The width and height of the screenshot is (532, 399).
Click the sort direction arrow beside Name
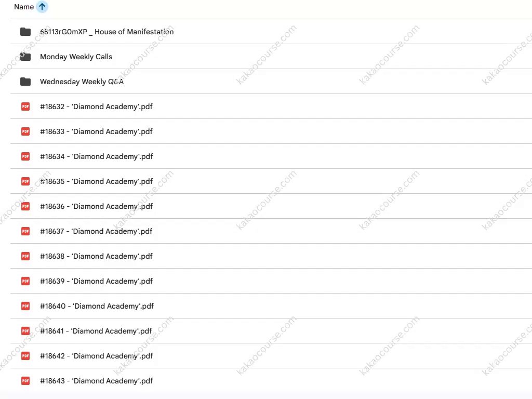tap(42, 7)
